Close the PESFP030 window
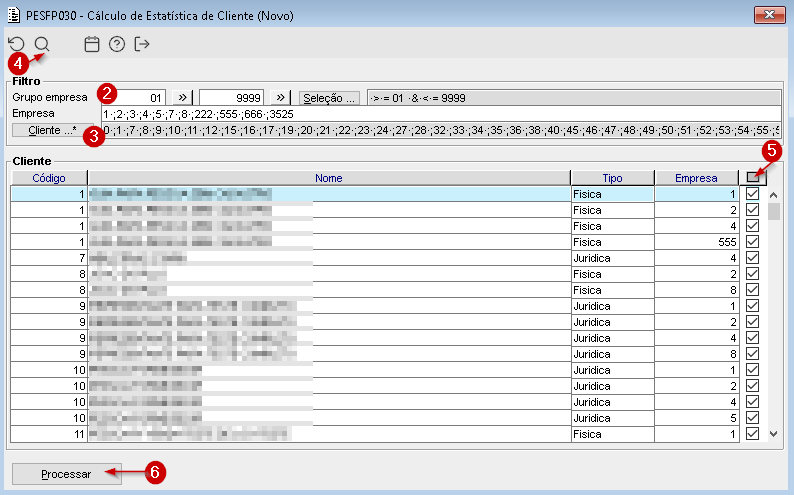Image resolution: width=794 pixels, height=495 pixels. (x=769, y=15)
